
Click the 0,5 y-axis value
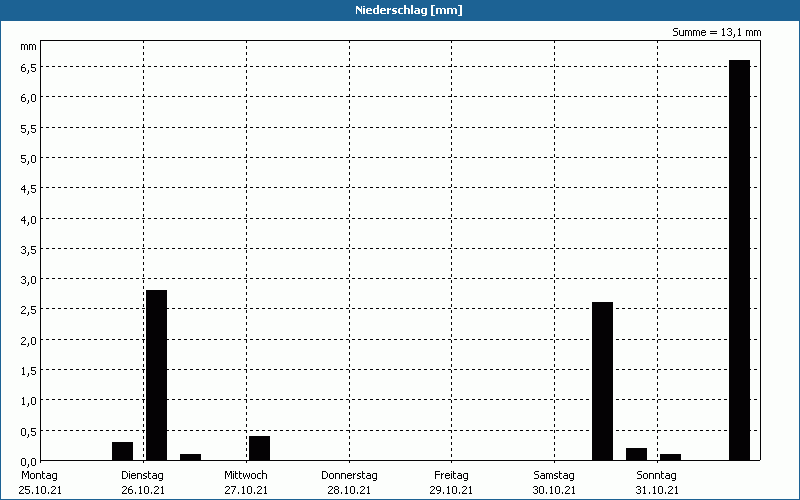point(29,432)
